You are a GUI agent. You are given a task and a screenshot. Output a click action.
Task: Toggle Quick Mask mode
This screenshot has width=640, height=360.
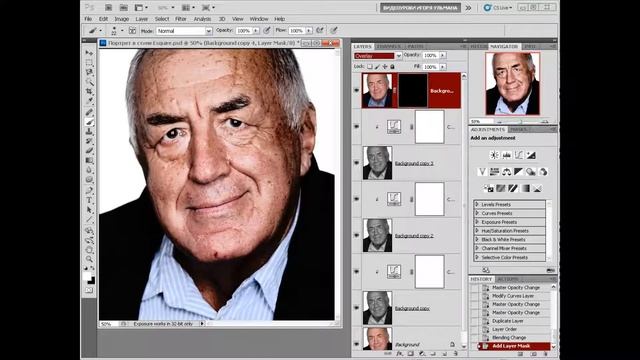tap(89, 290)
